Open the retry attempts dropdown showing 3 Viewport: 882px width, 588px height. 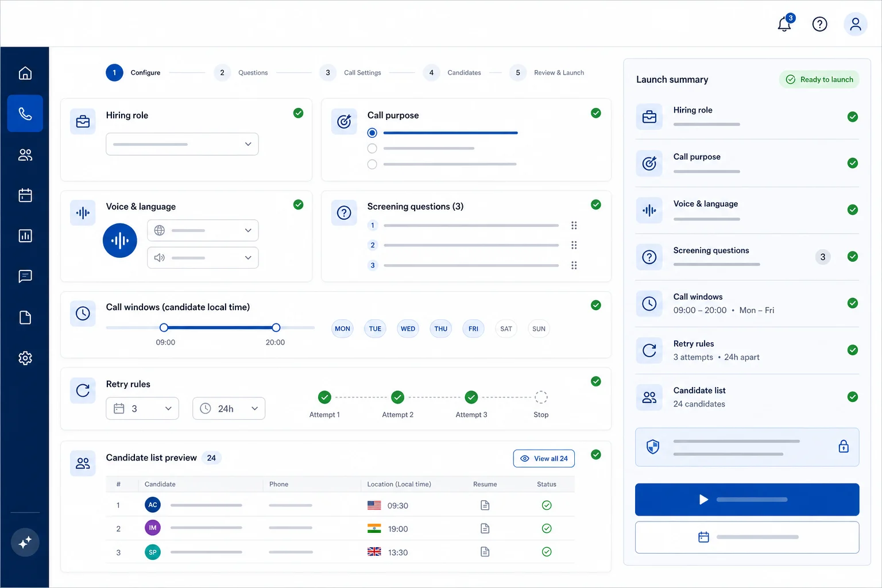(142, 408)
